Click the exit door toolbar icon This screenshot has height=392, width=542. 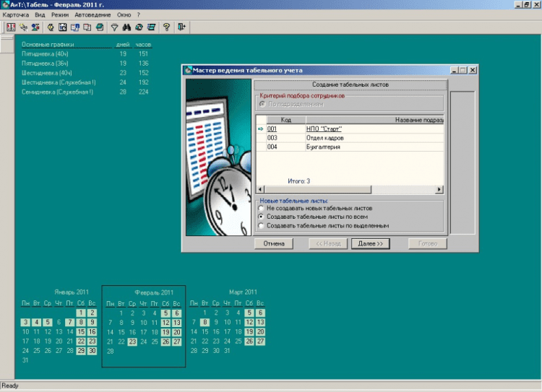181,27
